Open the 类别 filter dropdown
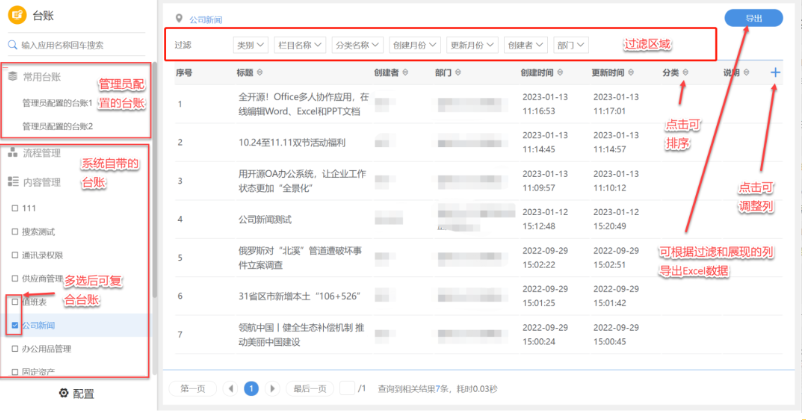The width and height of the screenshot is (806, 420). coord(250,45)
